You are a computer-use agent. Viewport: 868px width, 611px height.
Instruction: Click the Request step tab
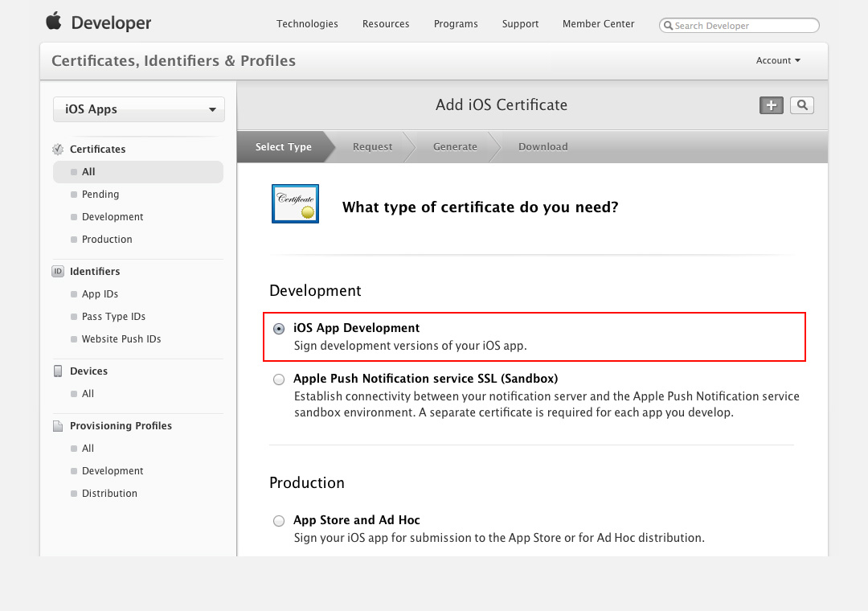373,147
